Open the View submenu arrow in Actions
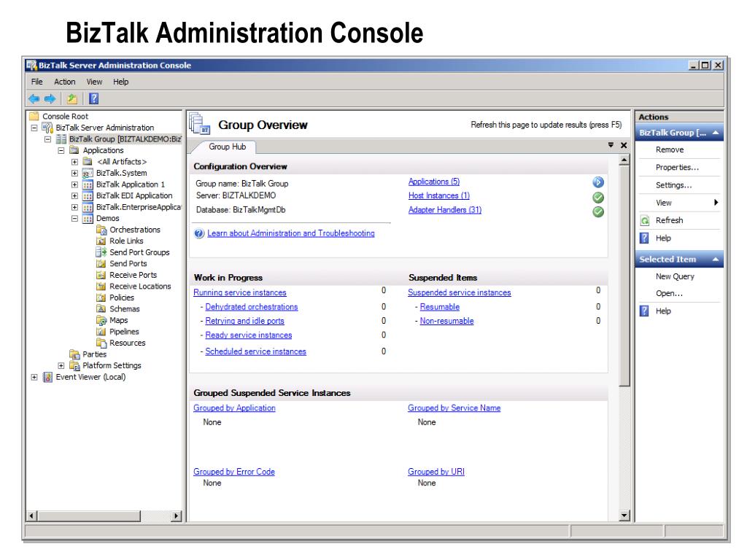 click(716, 203)
